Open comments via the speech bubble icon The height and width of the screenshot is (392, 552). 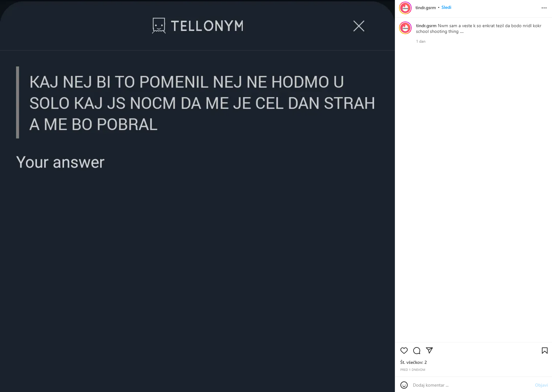point(417,351)
